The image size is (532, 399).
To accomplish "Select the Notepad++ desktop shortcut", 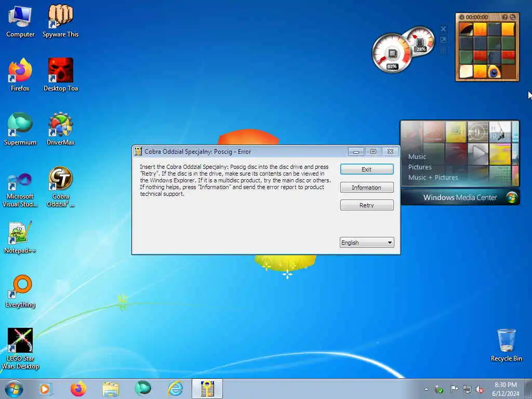I will pos(20,237).
